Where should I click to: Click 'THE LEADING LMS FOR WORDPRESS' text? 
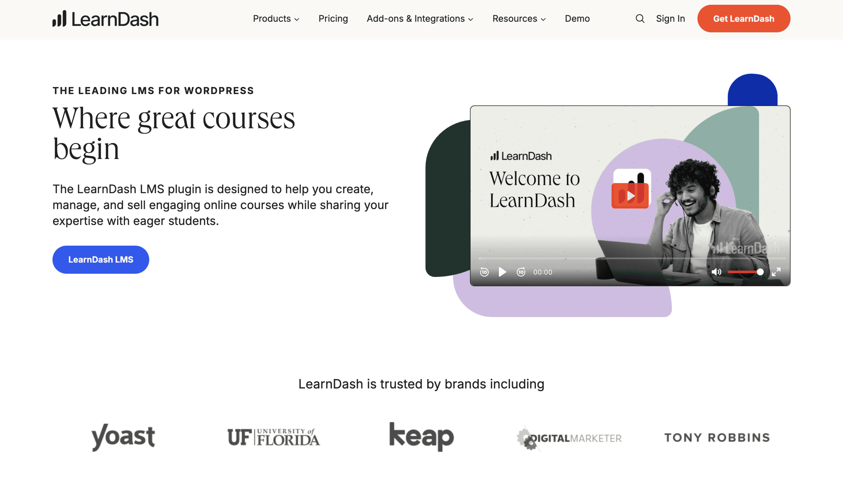tap(153, 91)
